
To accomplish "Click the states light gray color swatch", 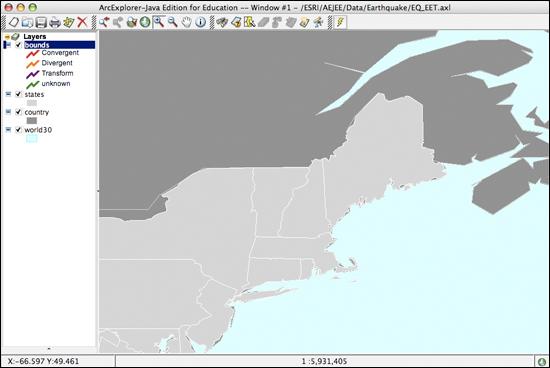I will (x=32, y=103).
